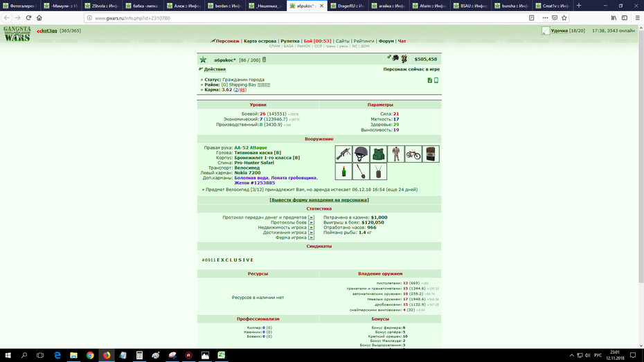Go to browser home page
This screenshot has height=362, width=644.
coord(39,17)
